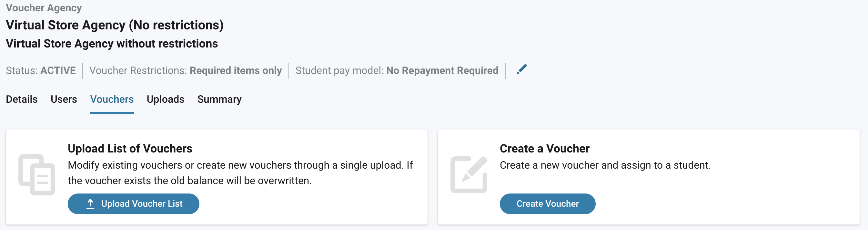Click the Upload Voucher List button
868x230 pixels.
(134, 204)
